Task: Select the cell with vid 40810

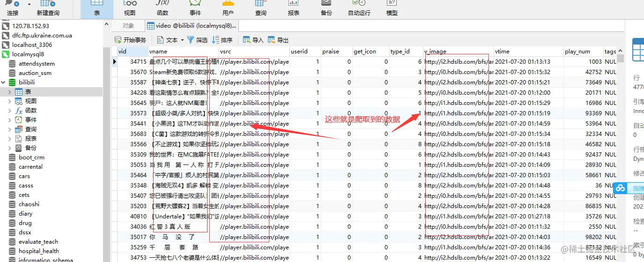Action: click(133, 217)
